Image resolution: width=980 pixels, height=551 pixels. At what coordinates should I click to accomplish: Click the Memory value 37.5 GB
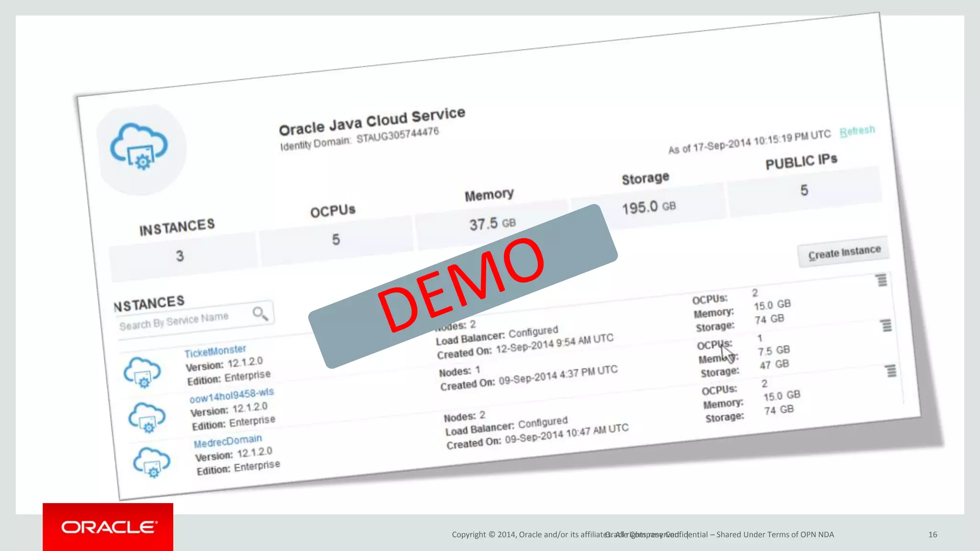[492, 223]
